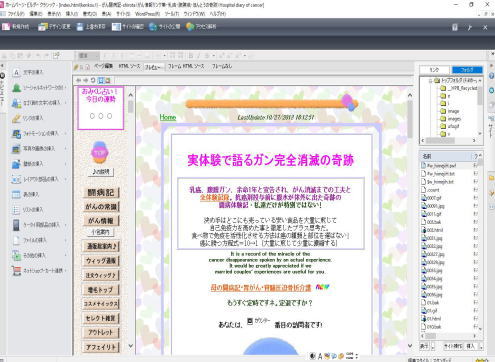Click the アウトレット navigation button
Viewport: 495px width, 362px height.
(x=101, y=332)
